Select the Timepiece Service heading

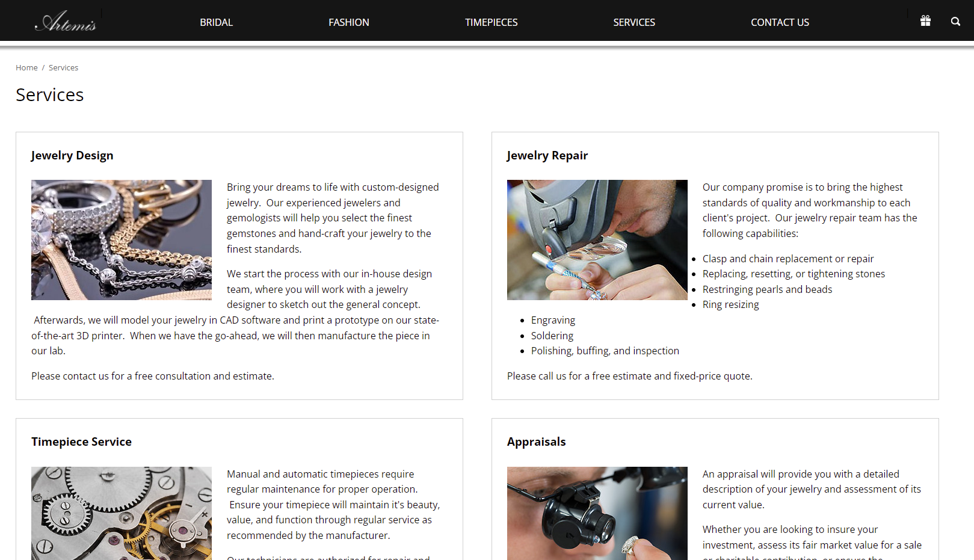tap(81, 442)
